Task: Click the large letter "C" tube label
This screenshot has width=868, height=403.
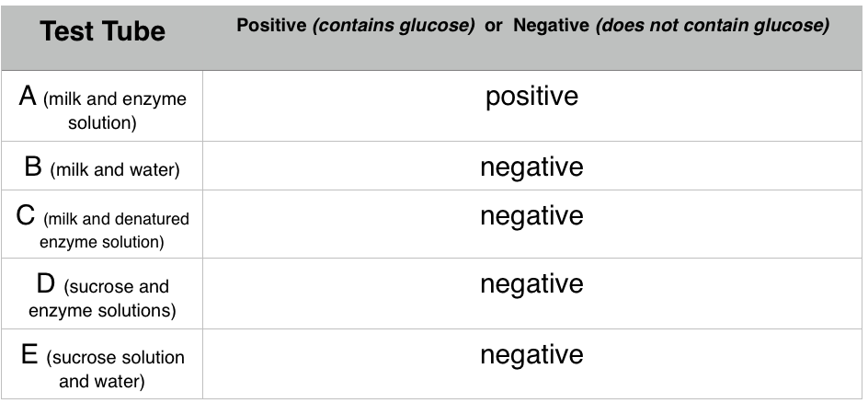Action: pos(28,216)
